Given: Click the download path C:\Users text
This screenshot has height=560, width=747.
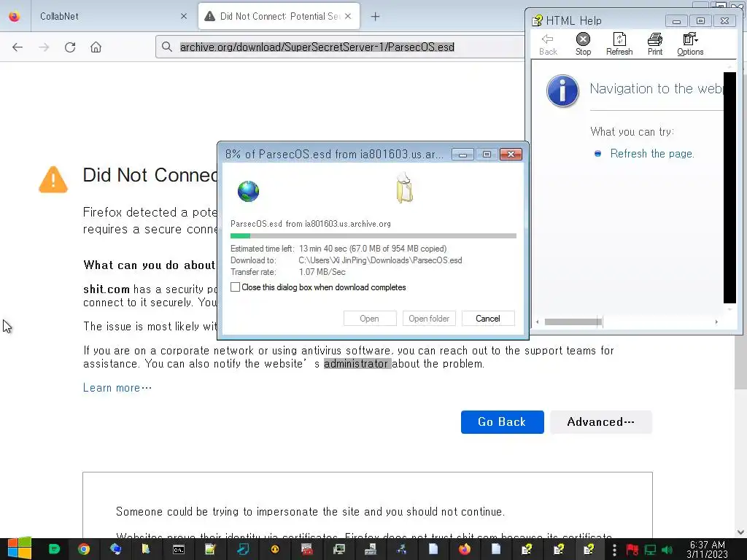Looking at the screenshot, I should pos(380,260).
